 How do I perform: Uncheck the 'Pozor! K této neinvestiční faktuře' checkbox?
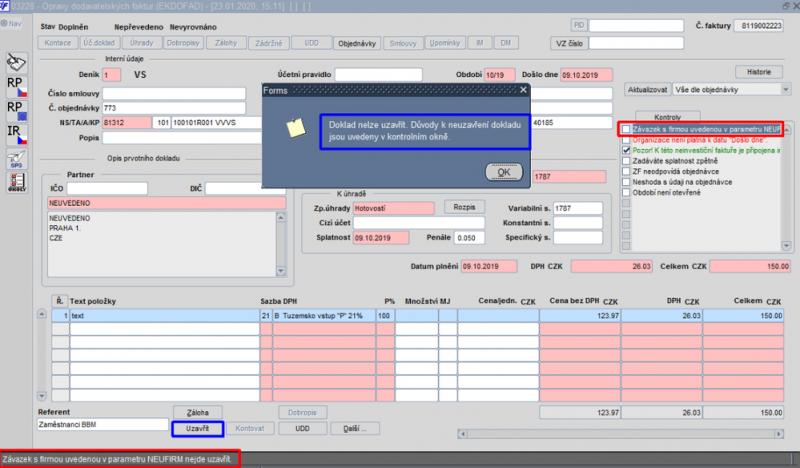626,151
